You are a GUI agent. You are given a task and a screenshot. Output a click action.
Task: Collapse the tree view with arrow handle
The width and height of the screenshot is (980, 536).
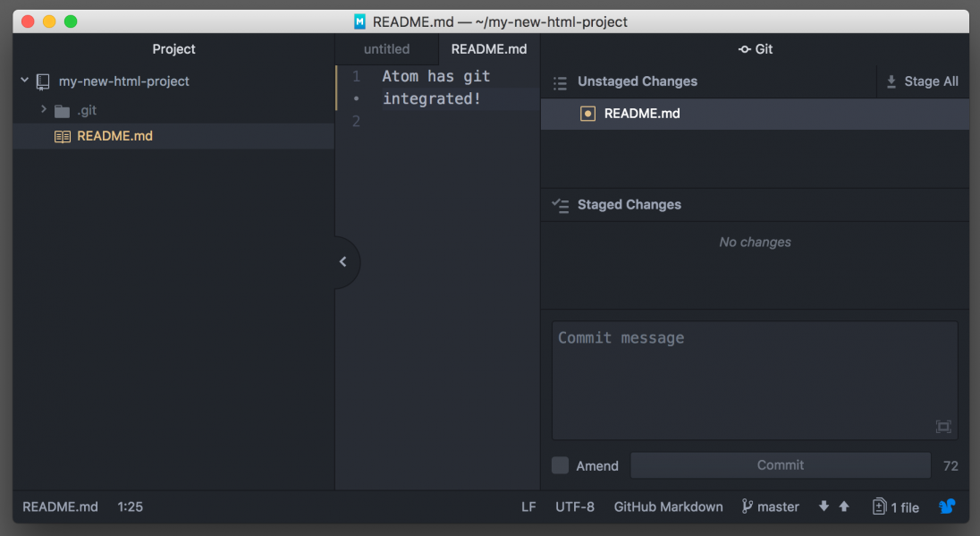pos(343,262)
